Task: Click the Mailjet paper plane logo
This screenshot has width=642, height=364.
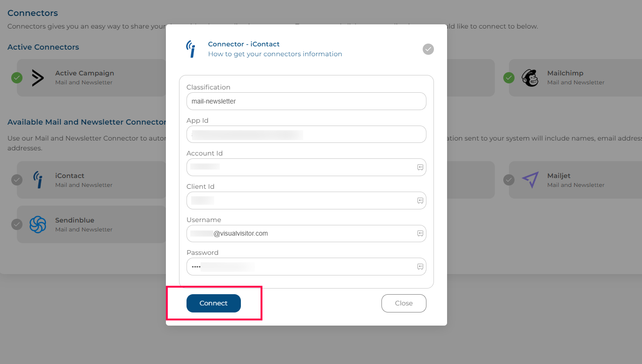Action: click(530, 180)
